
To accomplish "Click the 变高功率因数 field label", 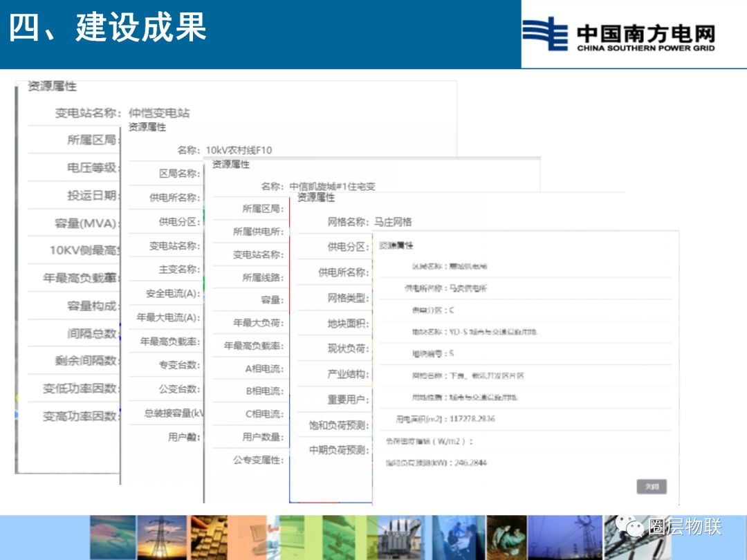I will pyautogui.click(x=80, y=416).
